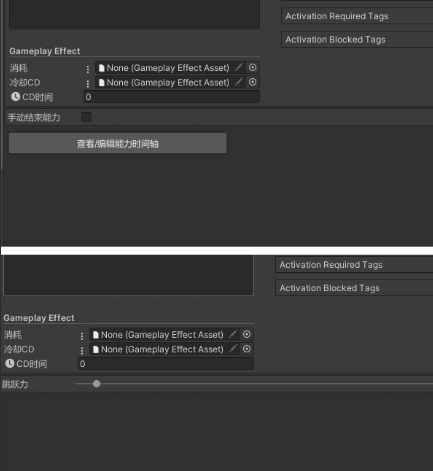Screen dimensions: 433x471
Task: Click the 跳跃力 slider handle
Action: (x=97, y=384)
